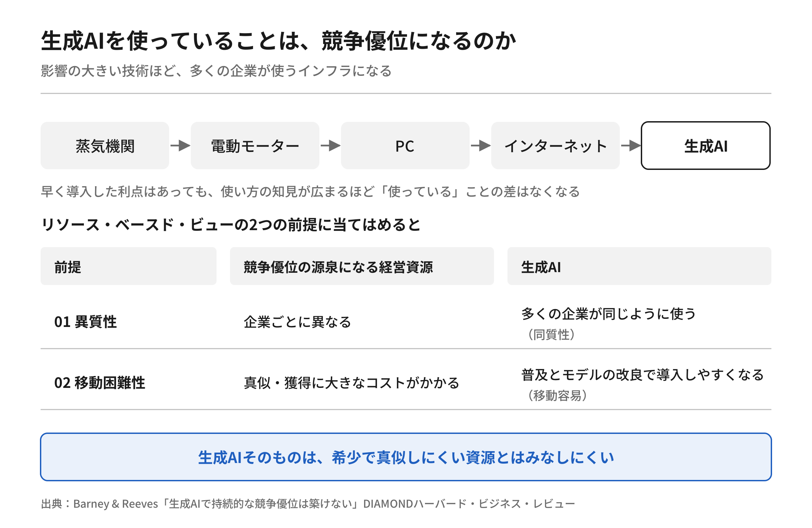Click the header 競争優位の源泉になる経営資源
Image resolution: width=812 pixels, height=528 pixels.
pos(362,266)
